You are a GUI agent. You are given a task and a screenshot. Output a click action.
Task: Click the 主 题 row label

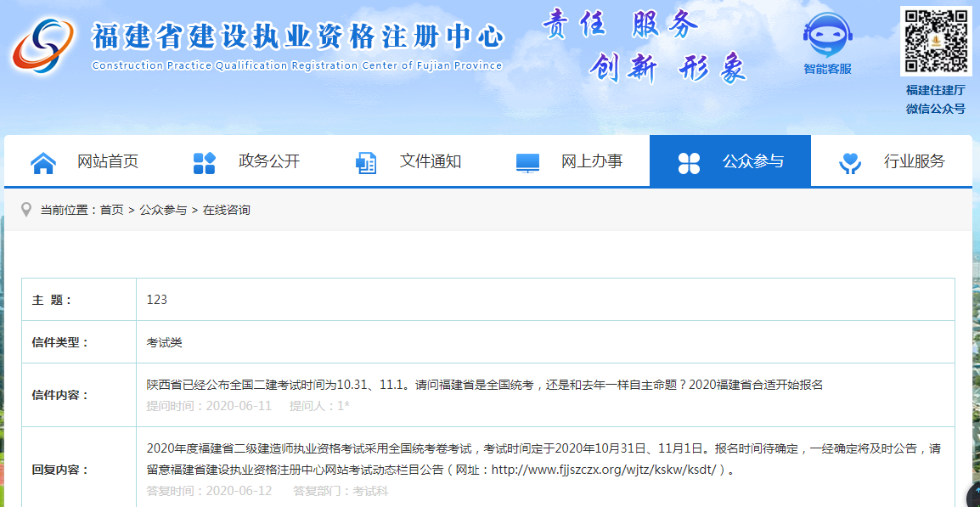tap(53, 300)
